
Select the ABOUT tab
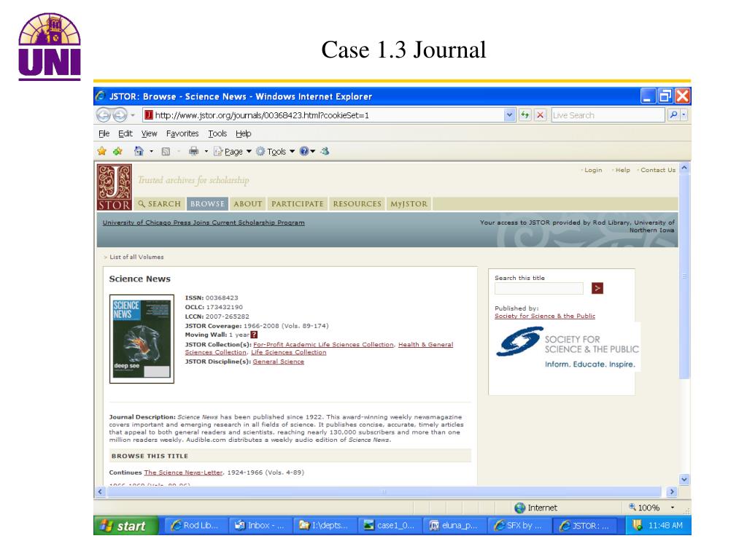click(248, 204)
